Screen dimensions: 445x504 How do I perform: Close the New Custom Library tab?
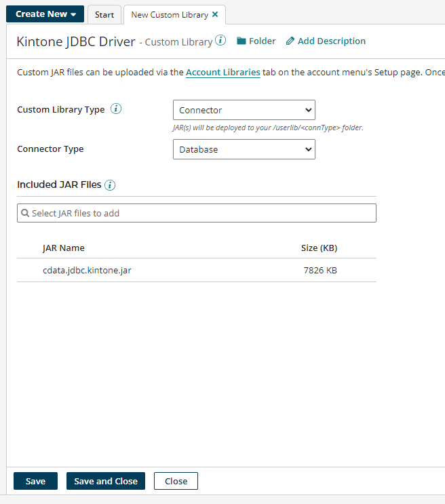215,14
